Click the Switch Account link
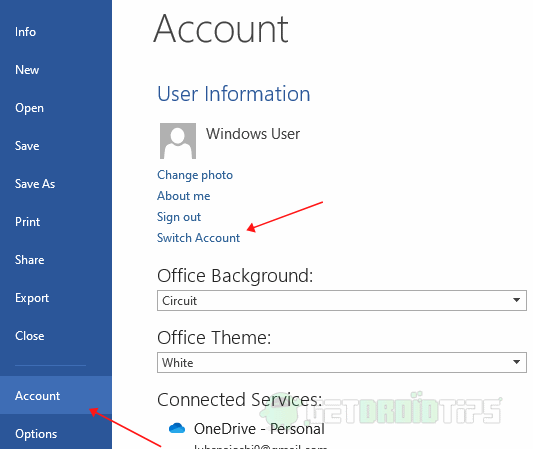Viewport: 533px width, 449px height. pyautogui.click(x=199, y=238)
